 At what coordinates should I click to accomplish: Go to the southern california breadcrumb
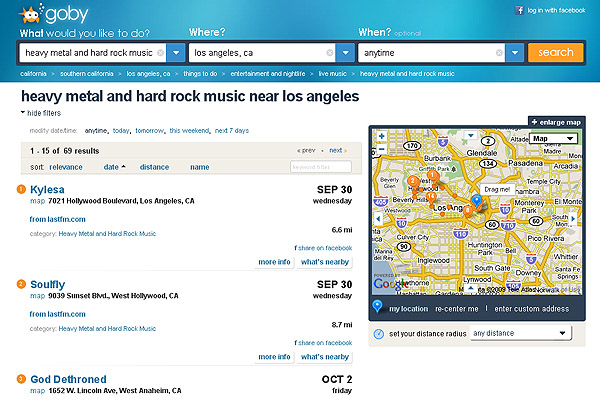[x=86, y=73]
